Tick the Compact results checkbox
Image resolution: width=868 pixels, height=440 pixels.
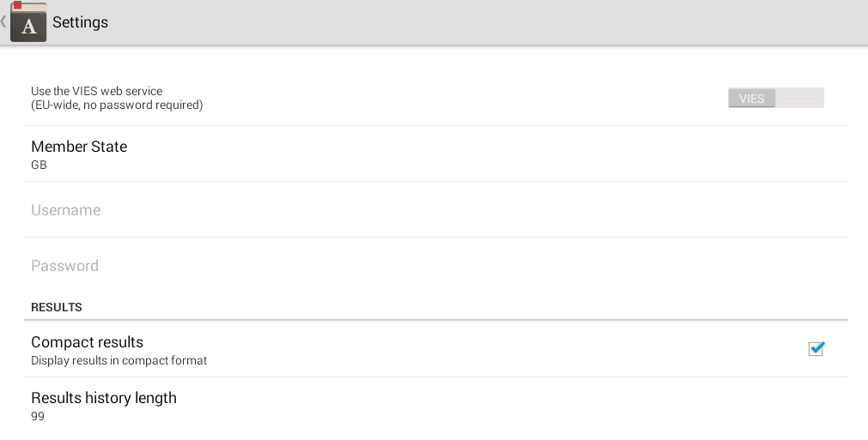coord(816,349)
